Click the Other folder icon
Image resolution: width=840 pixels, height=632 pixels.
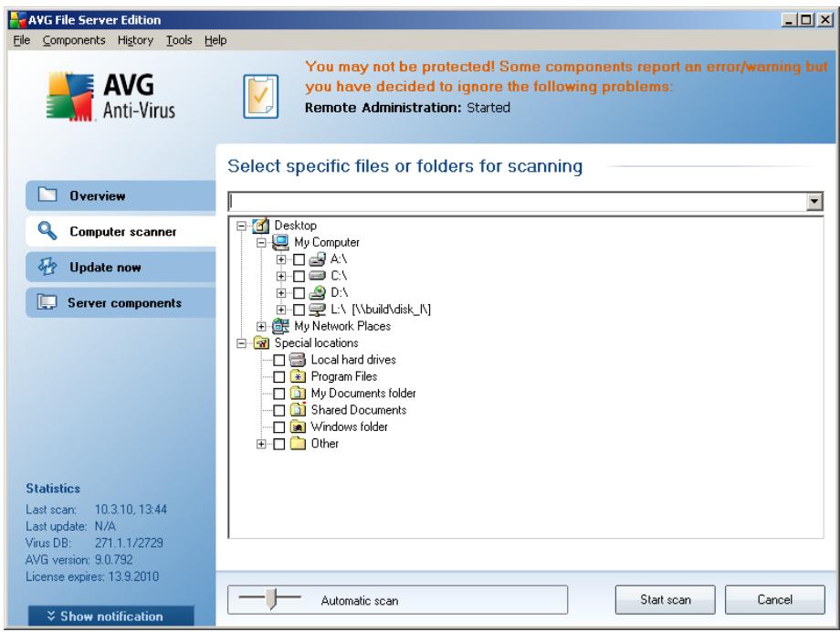coord(298,443)
